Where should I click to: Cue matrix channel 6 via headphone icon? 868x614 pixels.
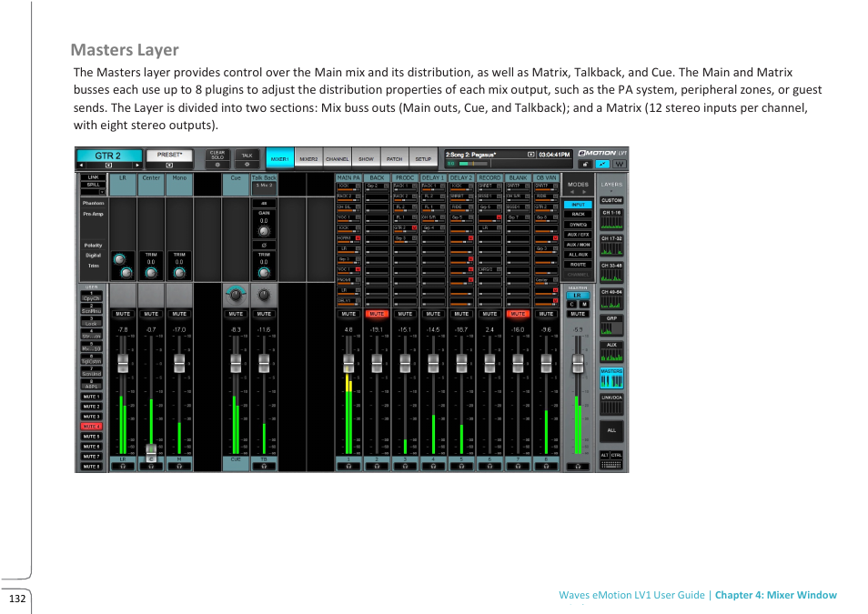point(490,467)
